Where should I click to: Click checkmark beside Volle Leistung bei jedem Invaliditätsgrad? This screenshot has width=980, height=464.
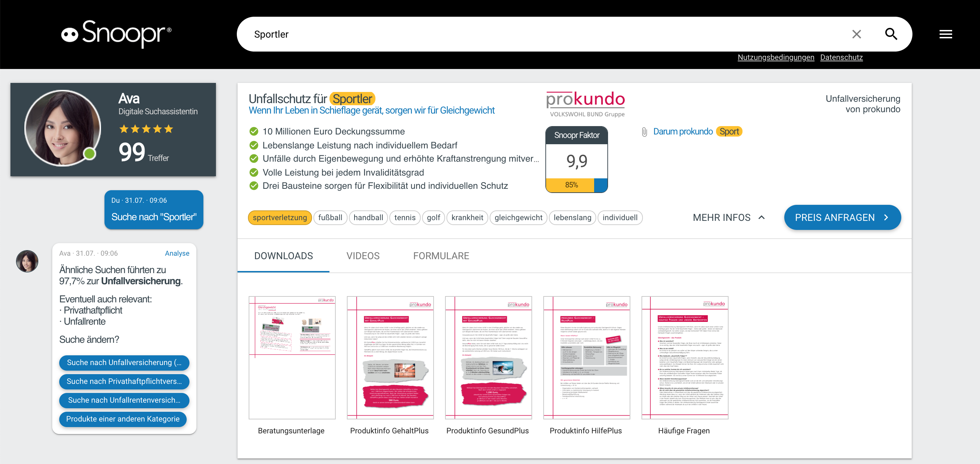click(254, 172)
